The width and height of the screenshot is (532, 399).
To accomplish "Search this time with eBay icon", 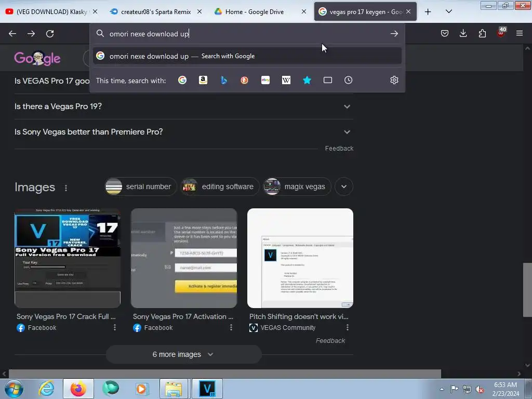I will 265,80.
